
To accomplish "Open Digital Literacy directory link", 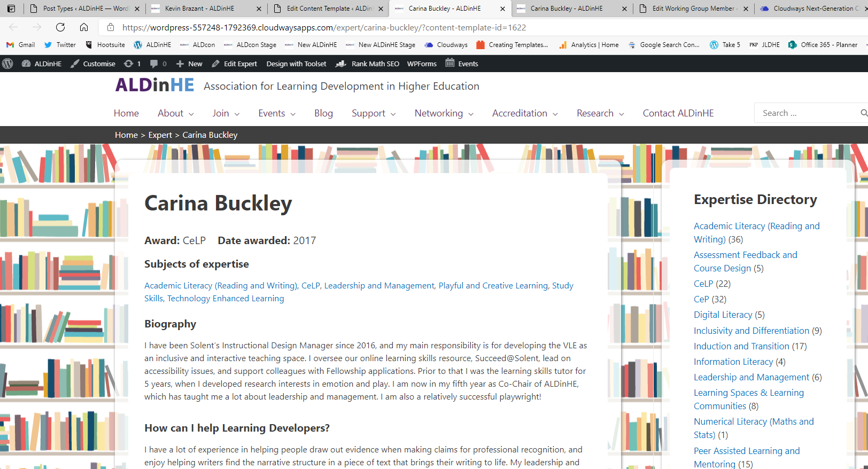I will pyautogui.click(x=723, y=315).
